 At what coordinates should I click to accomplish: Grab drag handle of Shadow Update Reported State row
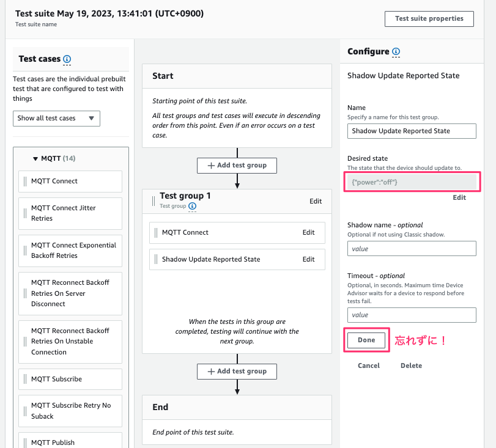tap(156, 259)
